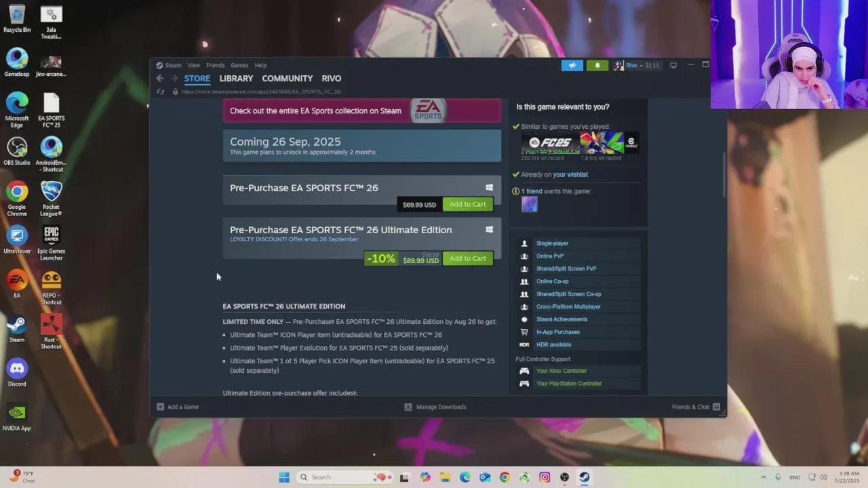Open the Friends menu
Screen dimensions: 868x488
pos(215,65)
